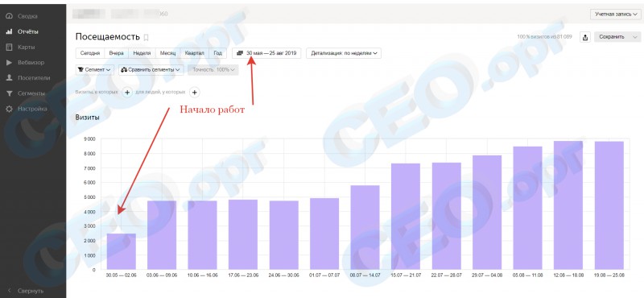644x298 pixels.
Task: Open Посетители person icon in sidebar
Action: (x=9, y=77)
